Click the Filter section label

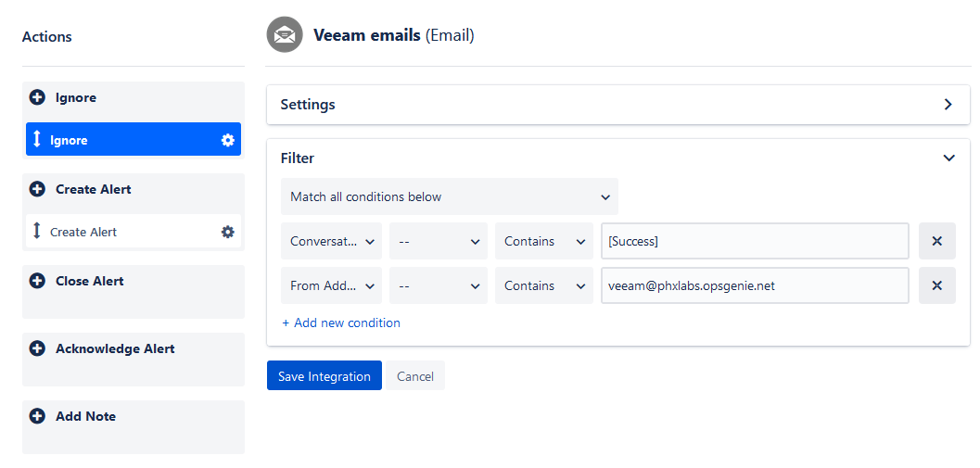pyautogui.click(x=298, y=158)
